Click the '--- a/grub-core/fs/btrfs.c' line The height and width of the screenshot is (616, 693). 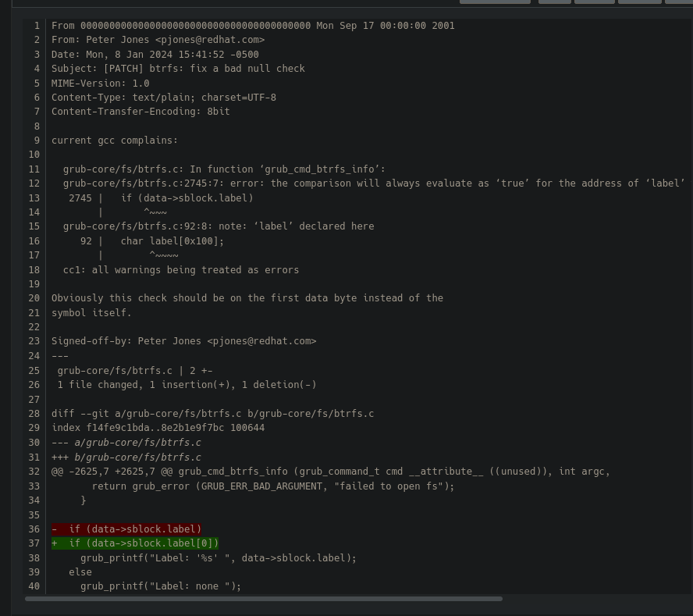point(126,443)
